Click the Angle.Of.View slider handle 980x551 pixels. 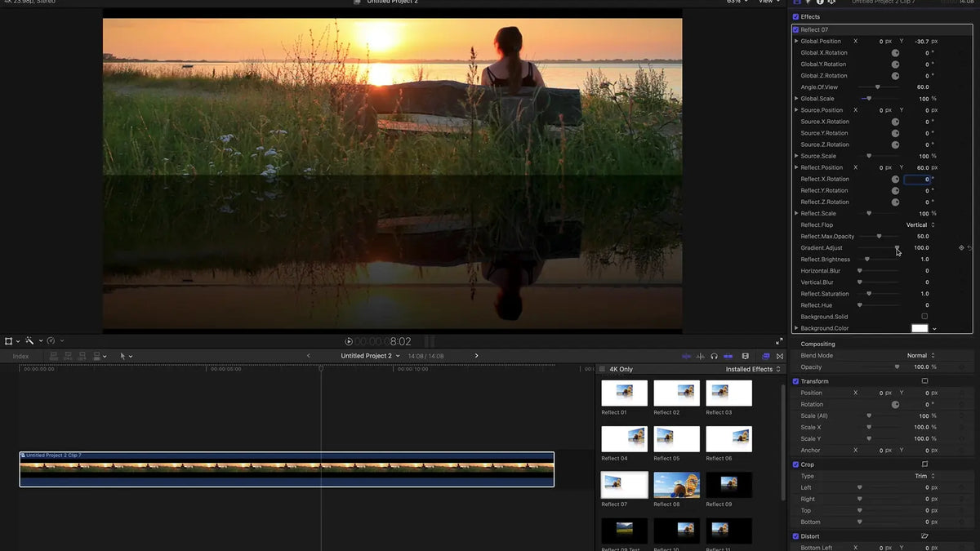[878, 87]
